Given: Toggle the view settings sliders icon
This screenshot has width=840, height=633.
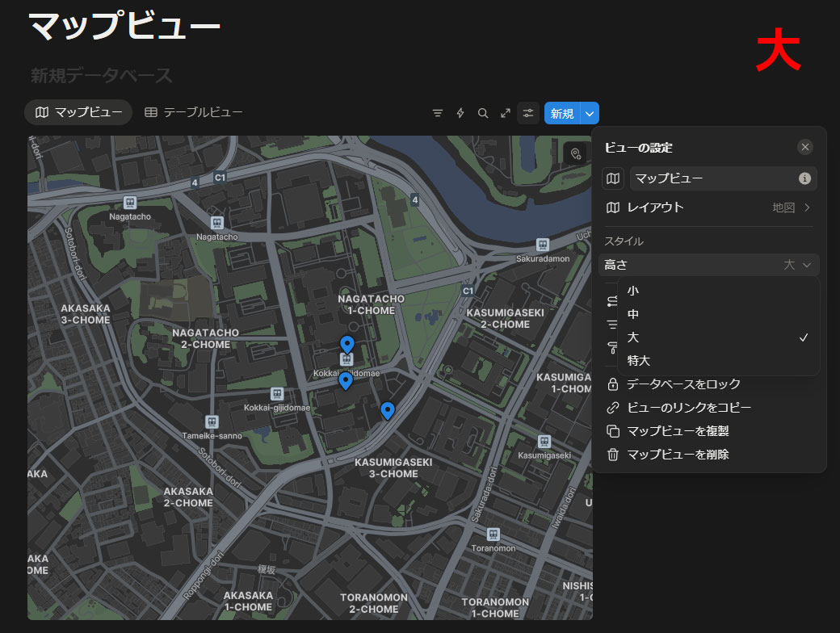Looking at the screenshot, I should pyautogui.click(x=528, y=114).
